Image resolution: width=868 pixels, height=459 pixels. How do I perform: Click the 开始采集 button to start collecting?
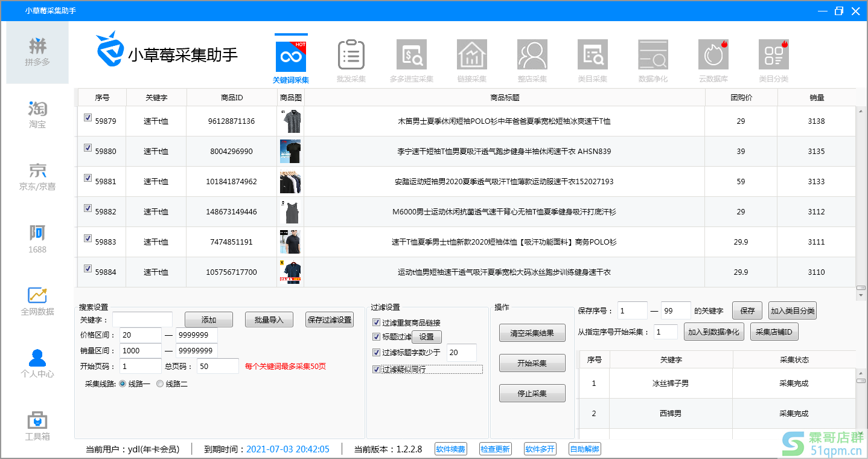532,363
